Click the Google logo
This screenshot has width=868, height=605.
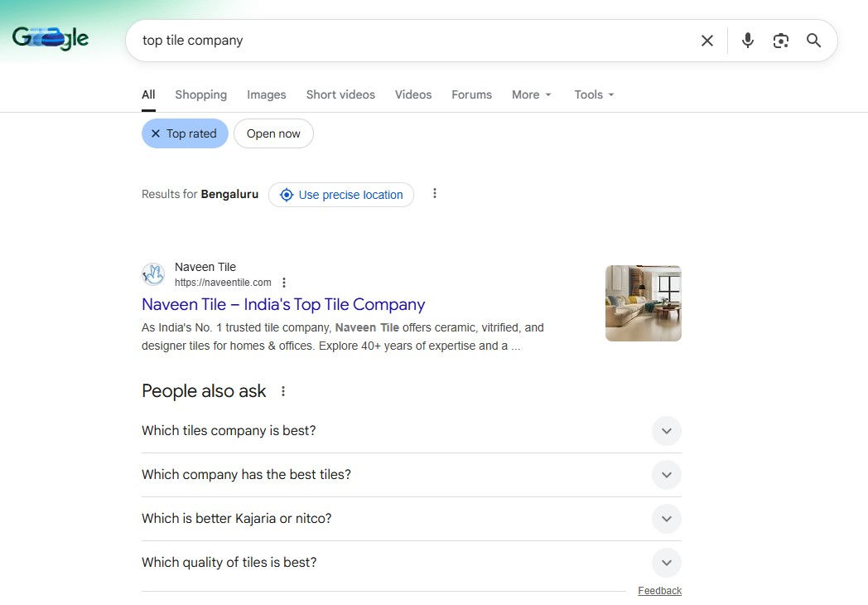(x=51, y=38)
